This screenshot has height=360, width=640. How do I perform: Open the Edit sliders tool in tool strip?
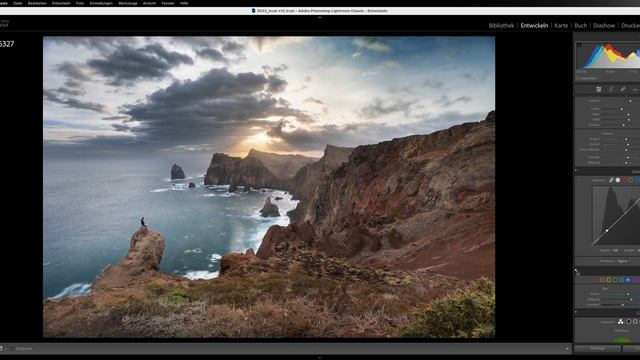pos(599,89)
